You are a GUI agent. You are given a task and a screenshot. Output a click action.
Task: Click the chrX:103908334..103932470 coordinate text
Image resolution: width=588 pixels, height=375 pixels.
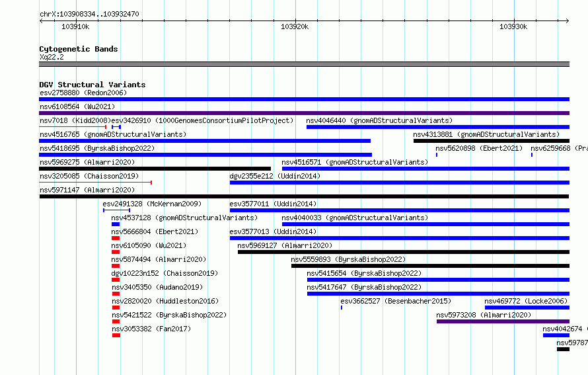[x=89, y=15]
